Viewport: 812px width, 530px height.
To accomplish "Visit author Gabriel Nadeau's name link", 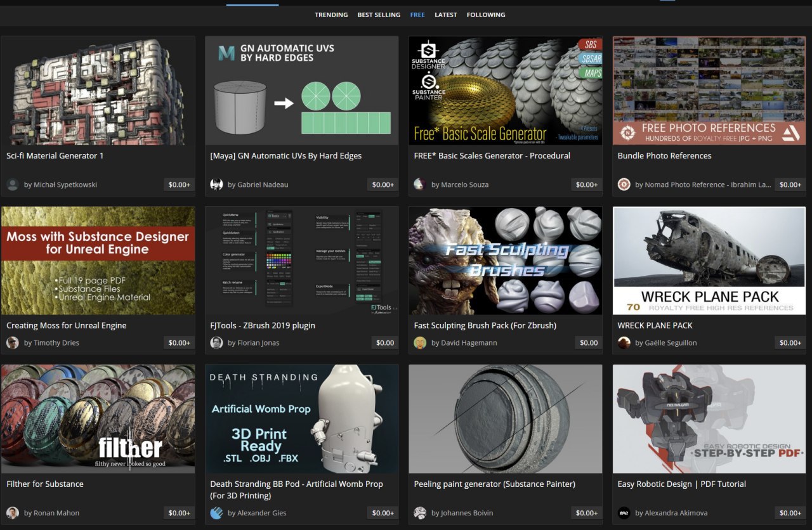I will click(x=263, y=184).
